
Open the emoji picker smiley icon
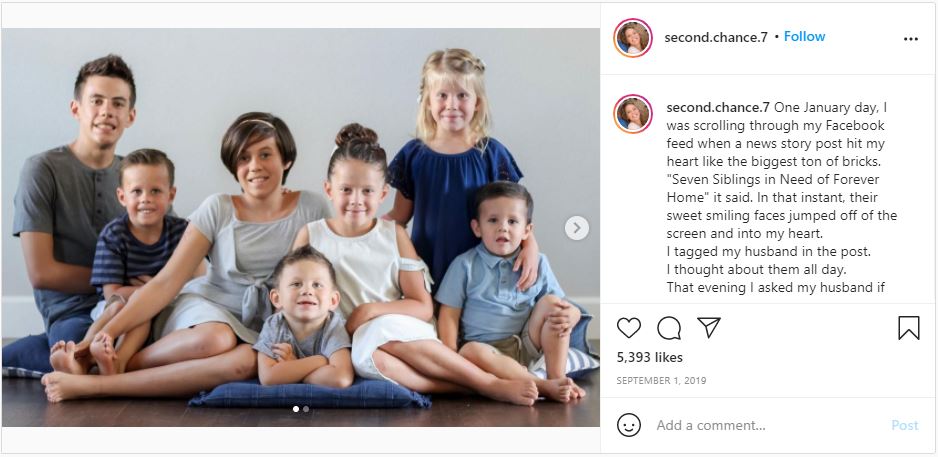point(629,425)
